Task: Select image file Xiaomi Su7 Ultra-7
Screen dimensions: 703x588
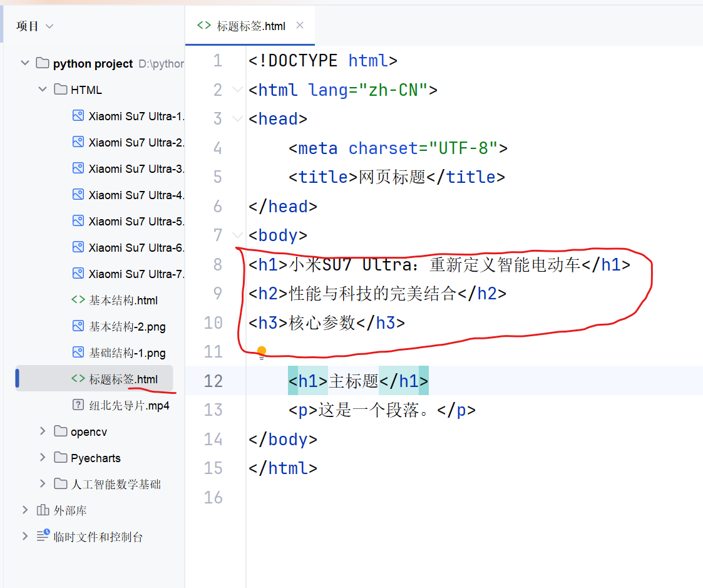Action: pyautogui.click(x=136, y=274)
